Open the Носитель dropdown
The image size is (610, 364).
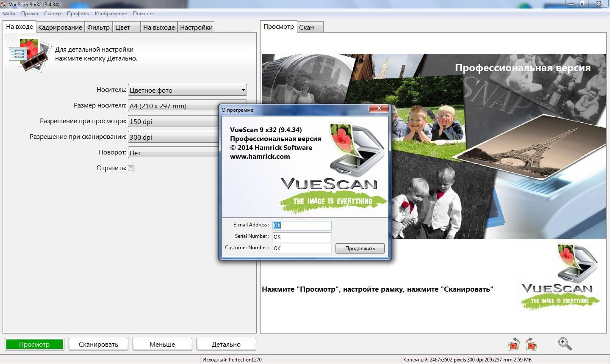187,90
